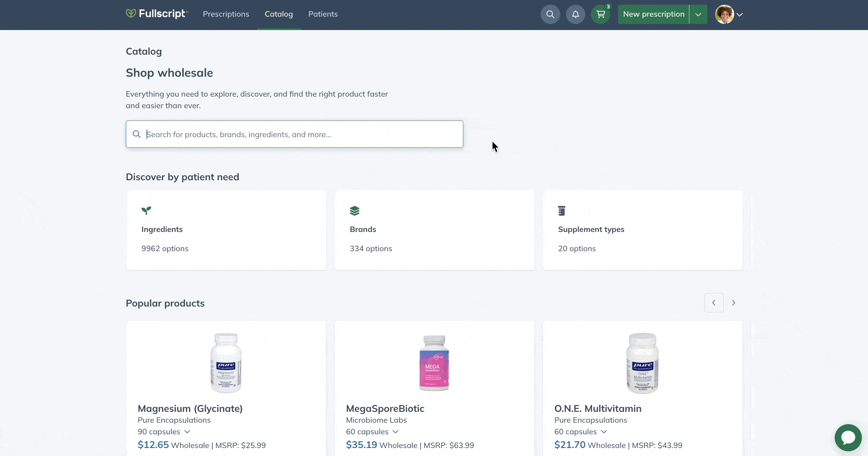Click O.N.E. Multivitamin bottle image
Viewport: 868px width, 456px height.
(642, 363)
